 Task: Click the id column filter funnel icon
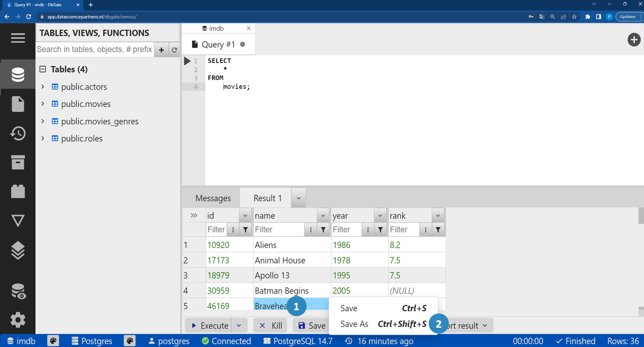point(246,229)
